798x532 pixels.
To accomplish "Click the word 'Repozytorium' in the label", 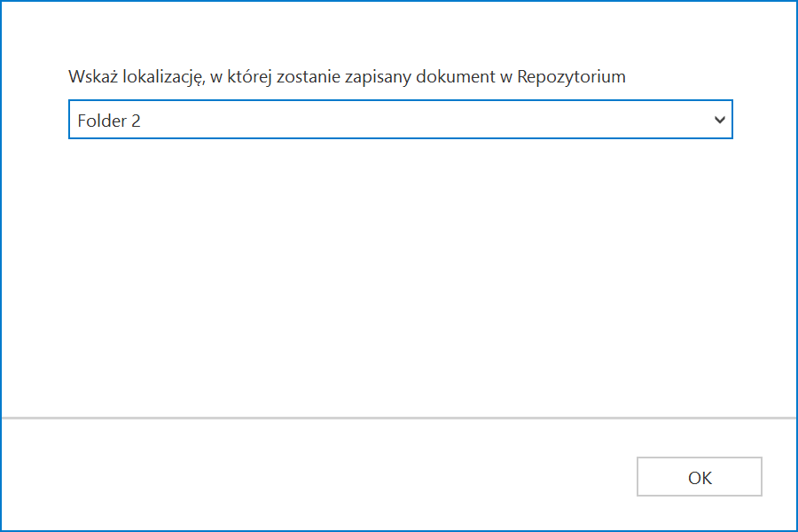I will tap(571, 77).
